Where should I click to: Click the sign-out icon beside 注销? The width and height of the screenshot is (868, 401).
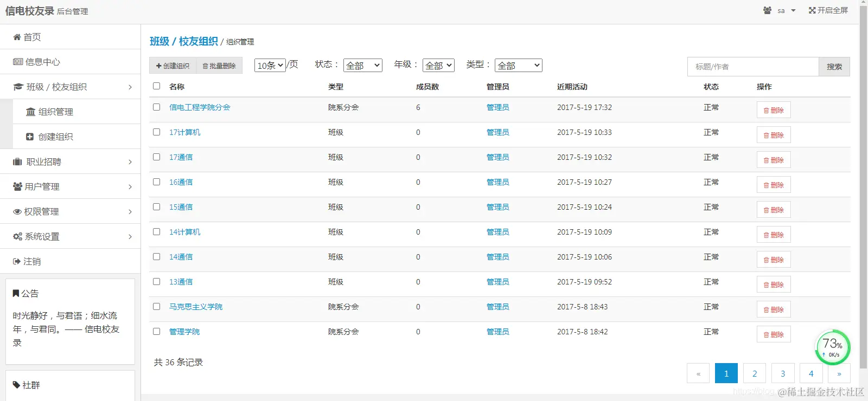[17, 261]
